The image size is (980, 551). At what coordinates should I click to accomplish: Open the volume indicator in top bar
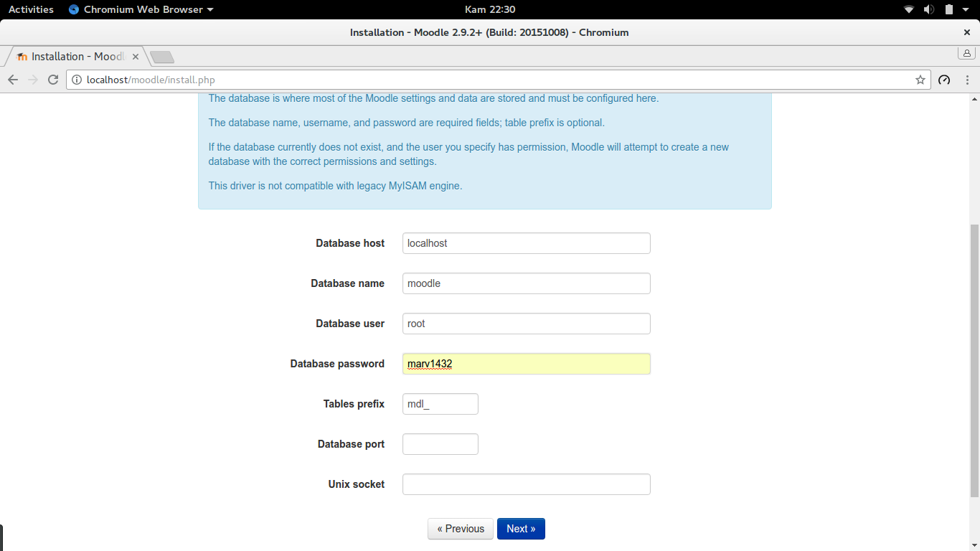pos(929,9)
